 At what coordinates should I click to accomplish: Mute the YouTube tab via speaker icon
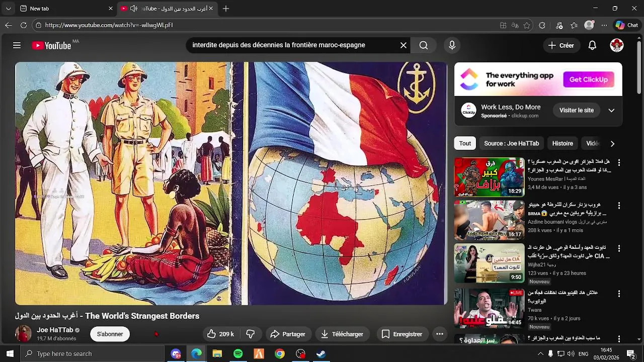pyautogui.click(x=133, y=9)
